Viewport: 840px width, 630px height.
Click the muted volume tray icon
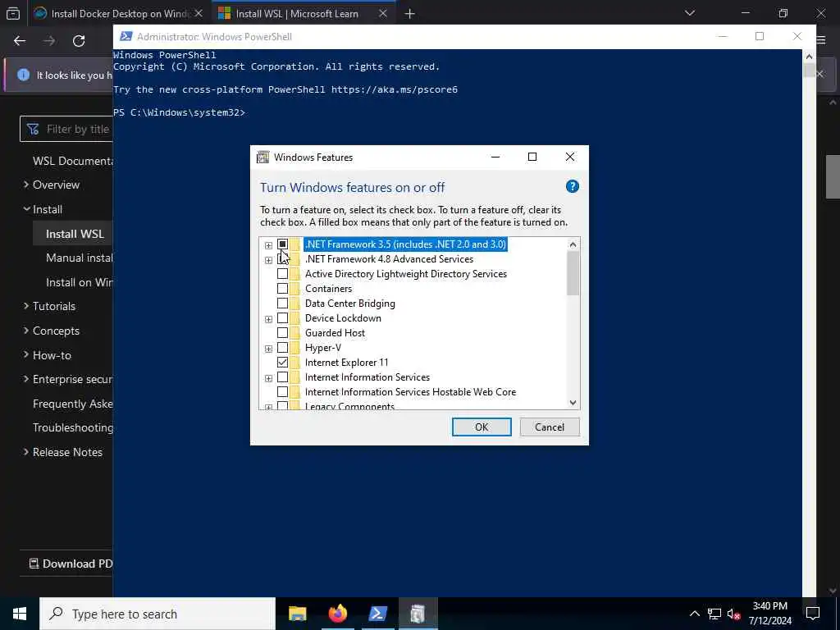(x=733, y=614)
